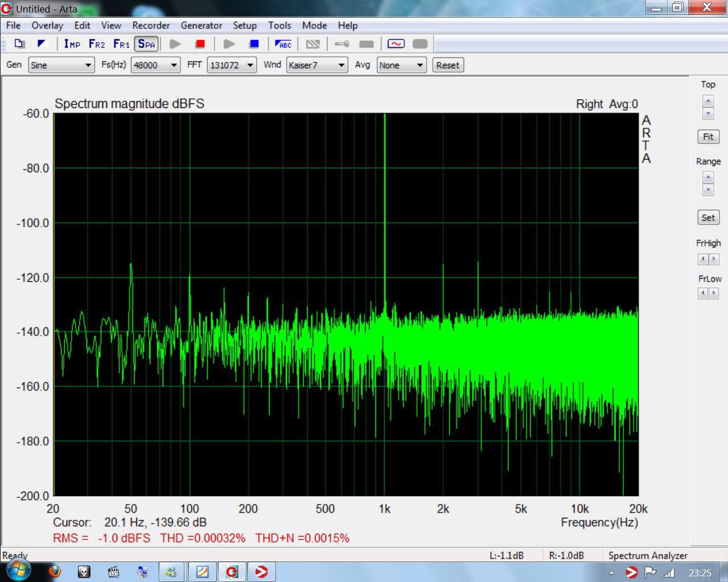Click the 'THD+N =0.0015%' readout text
This screenshot has width=728, height=582.
[x=302, y=538]
